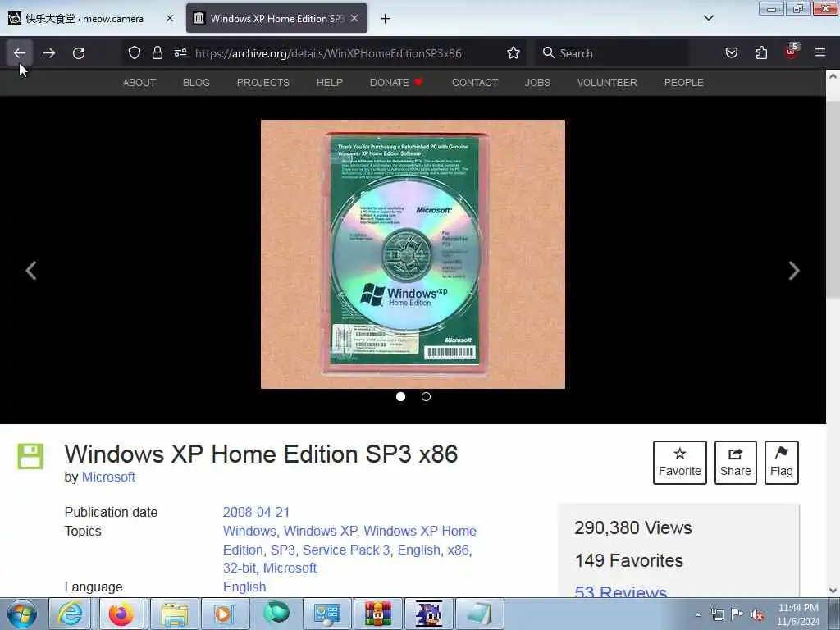Save page to Pocket
The image size is (840, 630).
(x=731, y=52)
